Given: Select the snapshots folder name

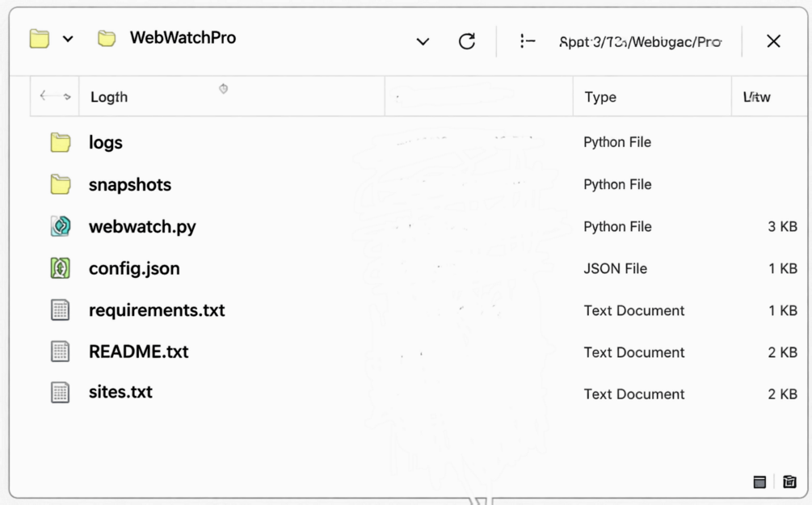Looking at the screenshot, I should pyautogui.click(x=130, y=185).
